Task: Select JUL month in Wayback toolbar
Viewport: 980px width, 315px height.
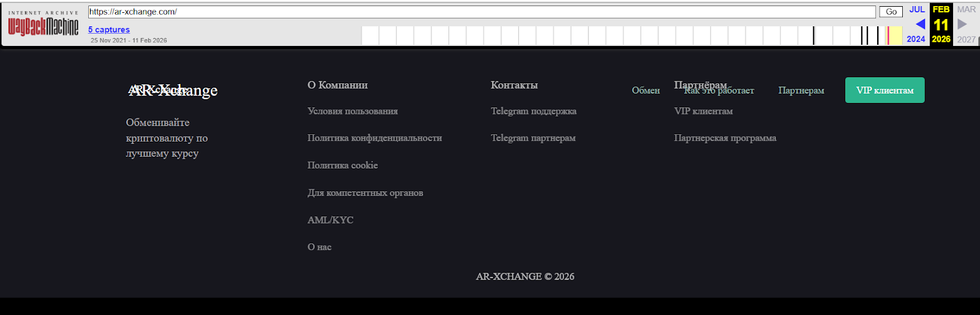Action: pyautogui.click(x=917, y=9)
